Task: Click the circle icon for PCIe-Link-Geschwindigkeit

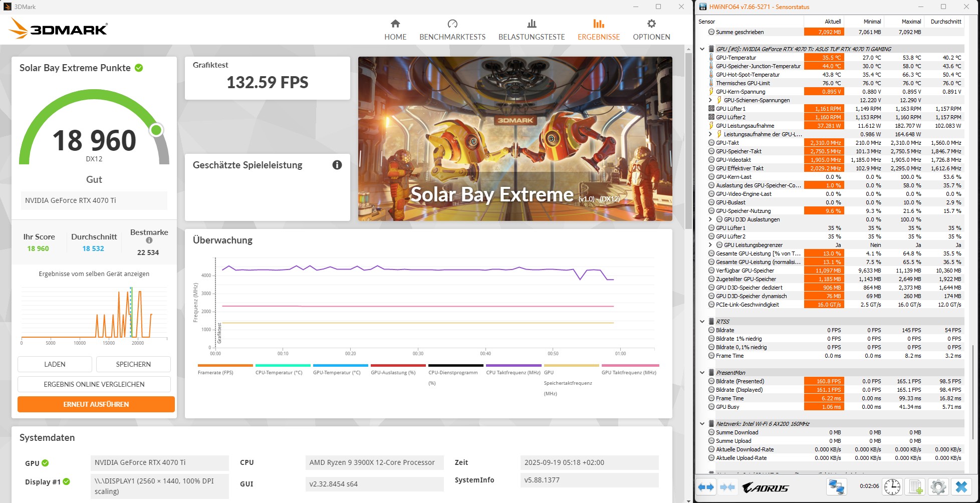Action: click(x=711, y=305)
